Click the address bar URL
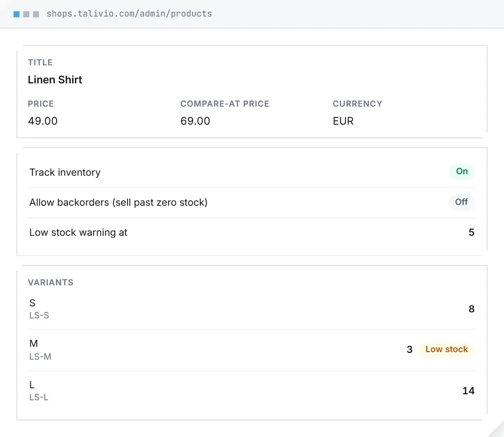The width and height of the screenshot is (504, 437). [x=129, y=14]
